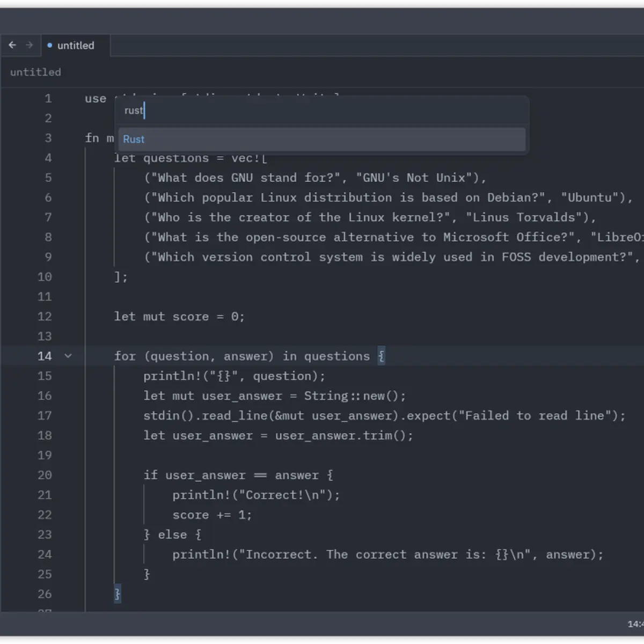Image resolution: width=644 pixels, height=644 pixels.
Task: Click the 'println!("{}", question);' line
Action: [x=235, y=376]
